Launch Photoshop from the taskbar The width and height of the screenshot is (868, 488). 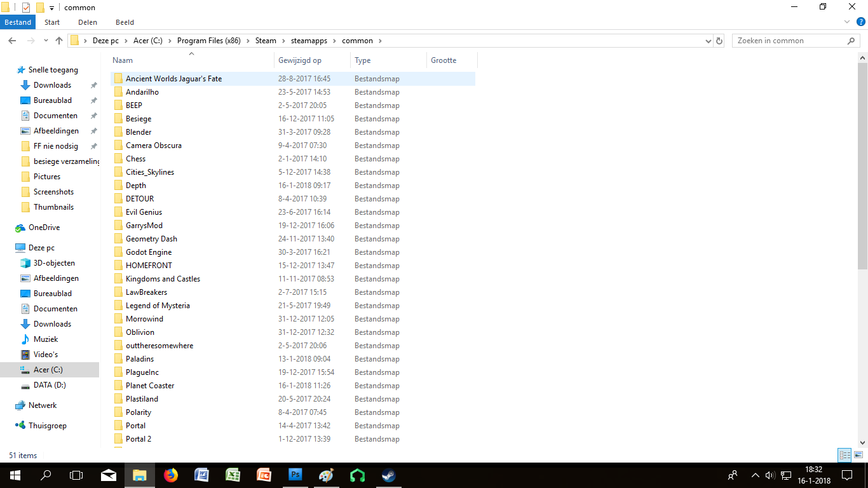pos(294,475)
